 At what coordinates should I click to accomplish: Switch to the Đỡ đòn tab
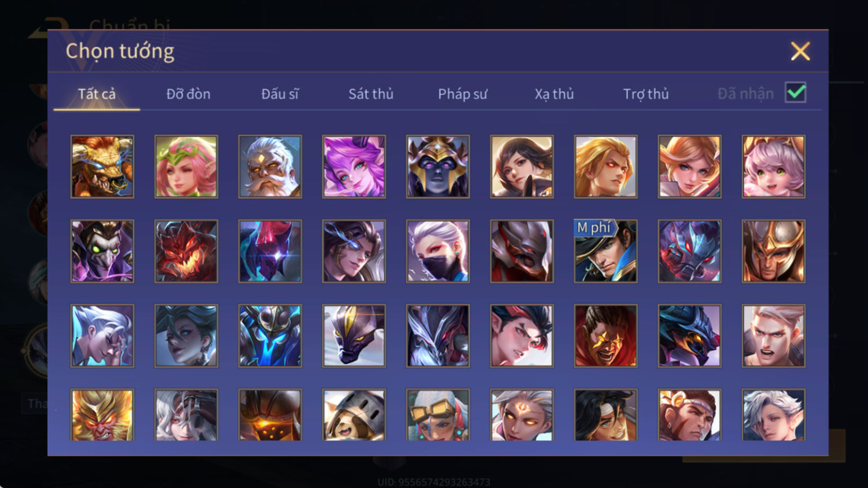click(188, 94)
